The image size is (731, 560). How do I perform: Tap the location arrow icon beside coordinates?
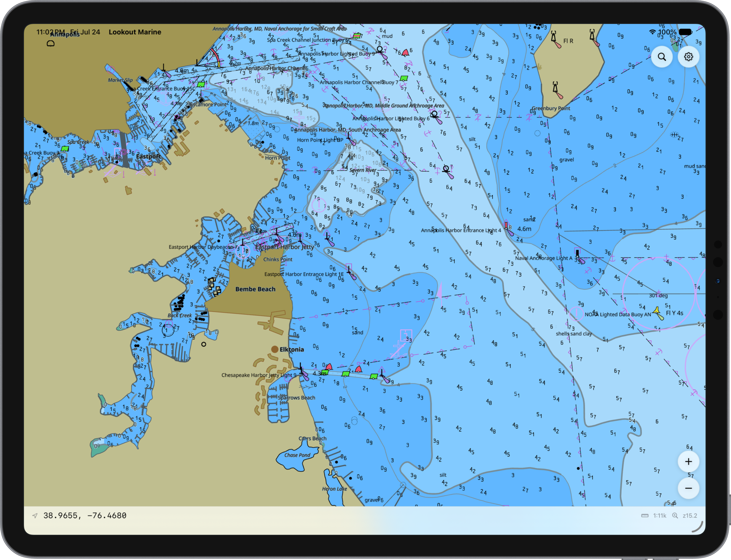coord(35,516)
